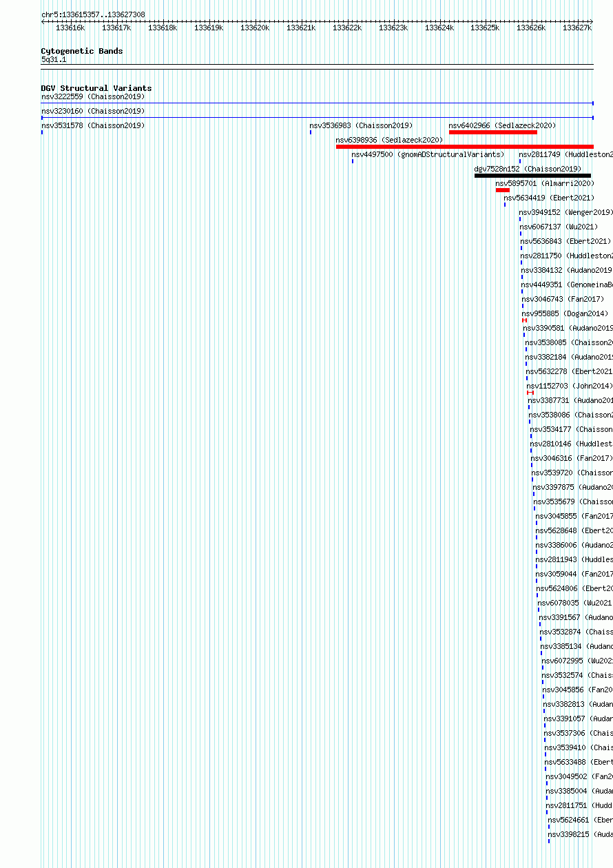This screenshot has width=613, height=868.
Task: Select nsv5633488 Ebert label
Action: coord(579,762)
